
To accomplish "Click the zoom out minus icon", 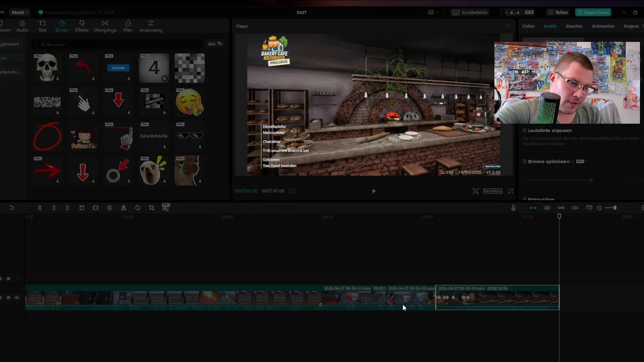I will click(599, 208).
